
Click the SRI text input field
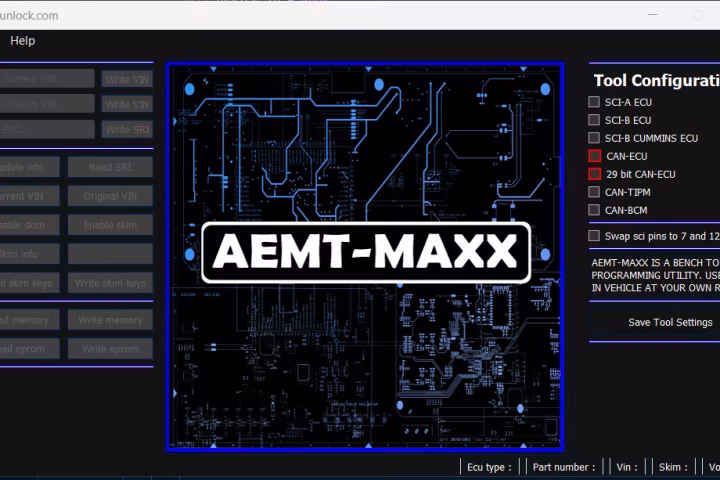pos(46,129)
